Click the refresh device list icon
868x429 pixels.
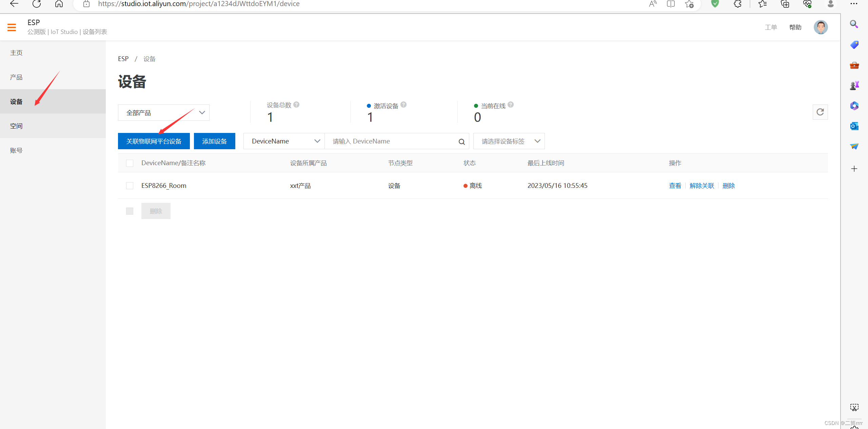coord(820,112)
